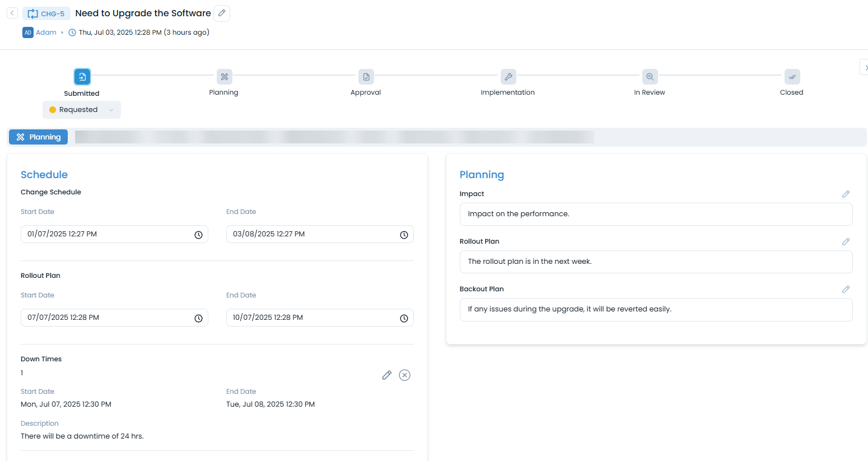Jump to the Planning stage icon
The image size is (868, 461).
(x=224, y=77)
